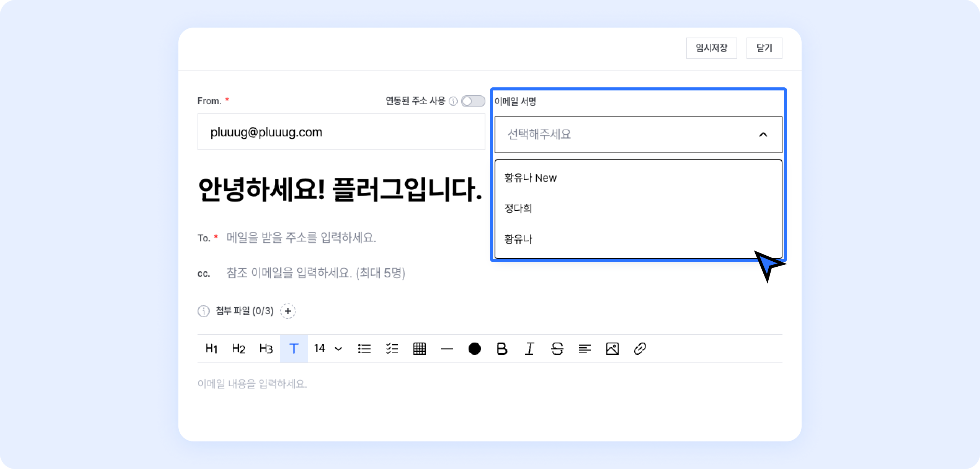Open the font size 14 dropdown

pos(328,349)
